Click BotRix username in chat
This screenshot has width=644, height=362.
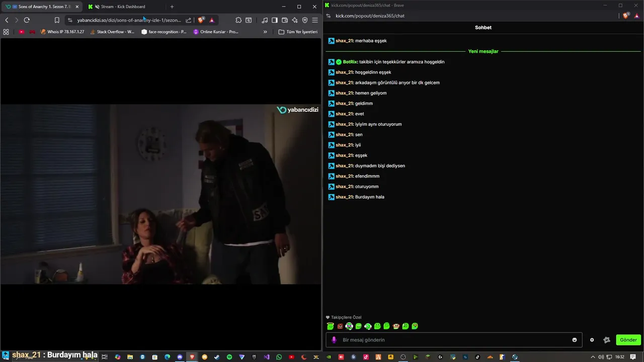pos(350,62)
